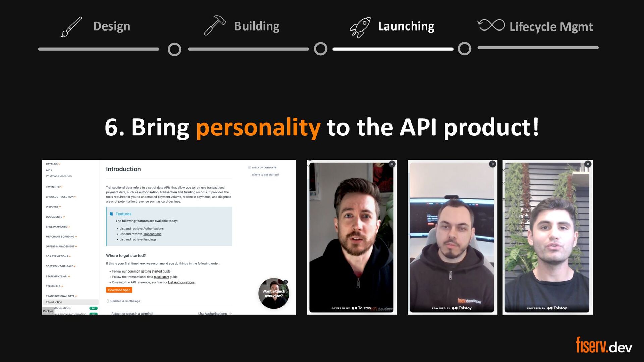This screenshot has width=644, height=362.
Task: Select the Building stage label
Action: [x=257, y=26]
